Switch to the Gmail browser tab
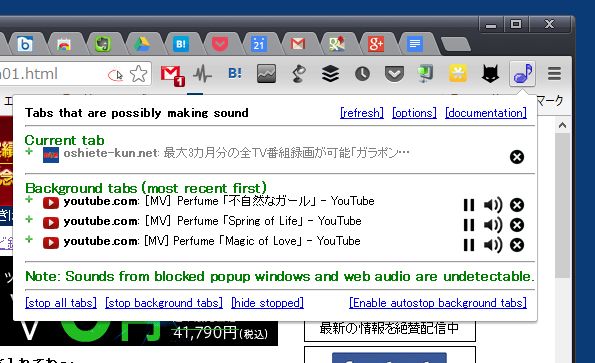Image resolution: width=595 pixels, height=363 pixels. pyautogui.click(x=298, y=44)
